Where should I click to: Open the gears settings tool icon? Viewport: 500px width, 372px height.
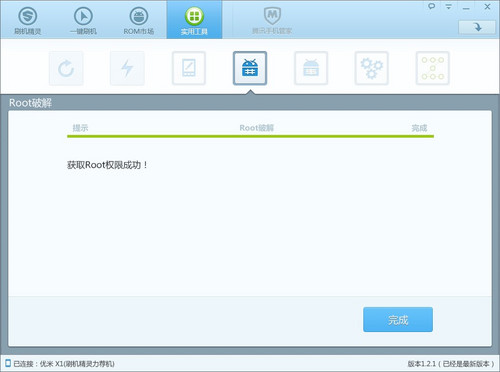click(x=372, y=68)
